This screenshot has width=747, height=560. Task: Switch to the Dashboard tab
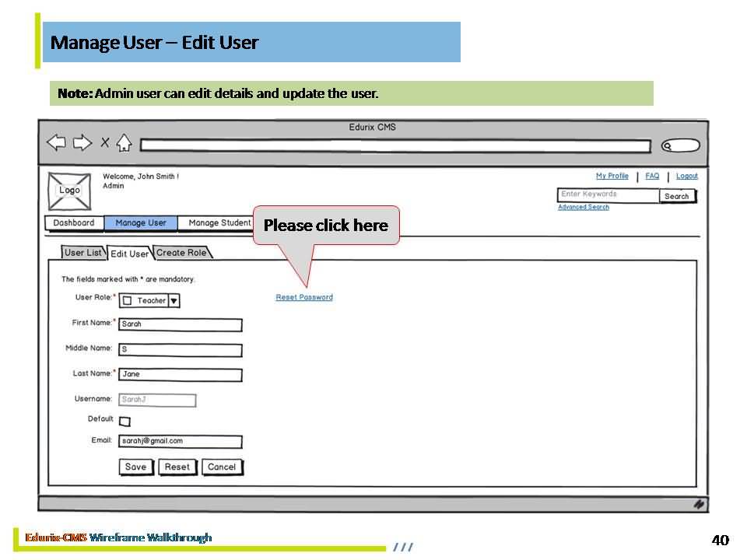(74, 223)
